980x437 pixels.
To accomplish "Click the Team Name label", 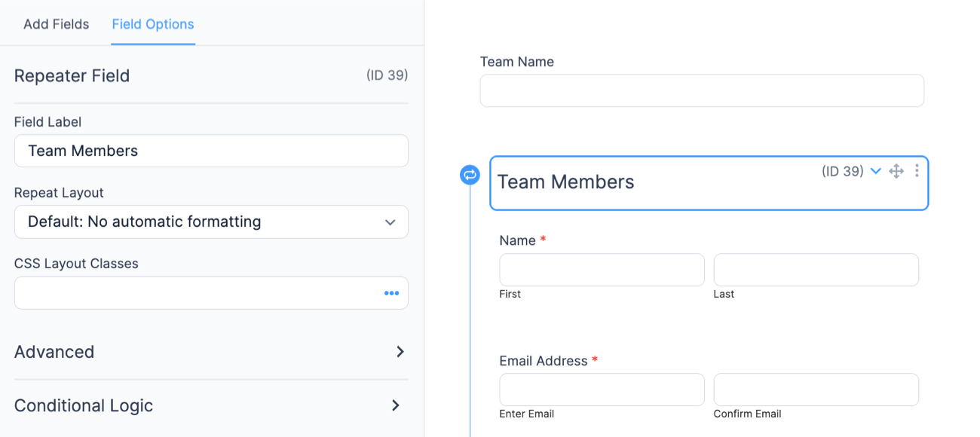I will coord(517,62).
